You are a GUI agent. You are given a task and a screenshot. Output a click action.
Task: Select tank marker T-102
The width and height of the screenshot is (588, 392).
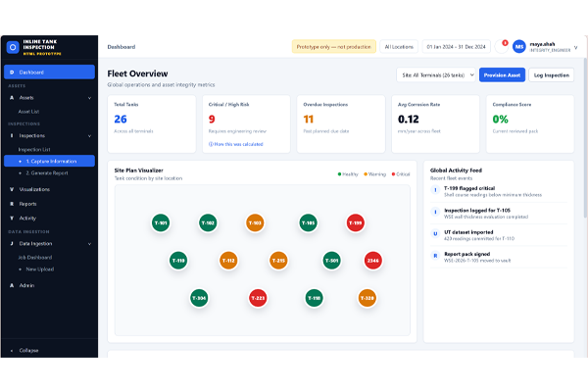click(x=208, y=222)
